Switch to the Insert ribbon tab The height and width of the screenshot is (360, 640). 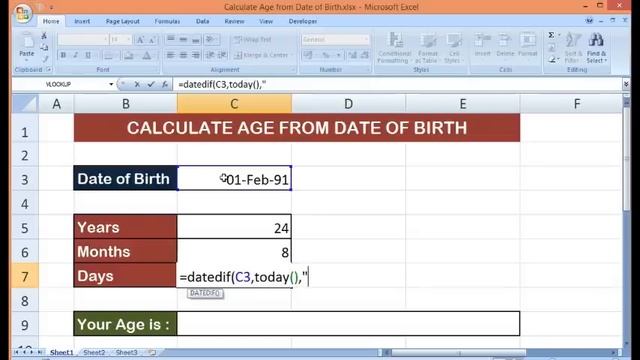point(82,21)
